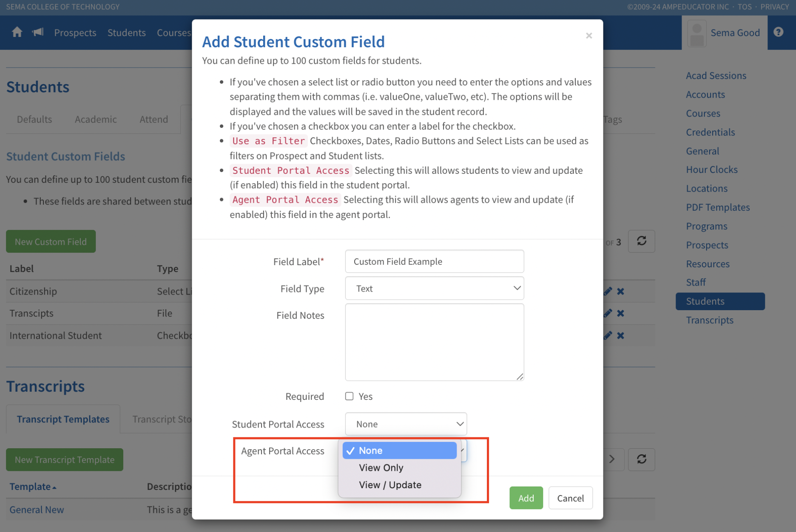Click the Home icon in navigation bar
Viewport: 796px width, 532px height.
(17, 32)
